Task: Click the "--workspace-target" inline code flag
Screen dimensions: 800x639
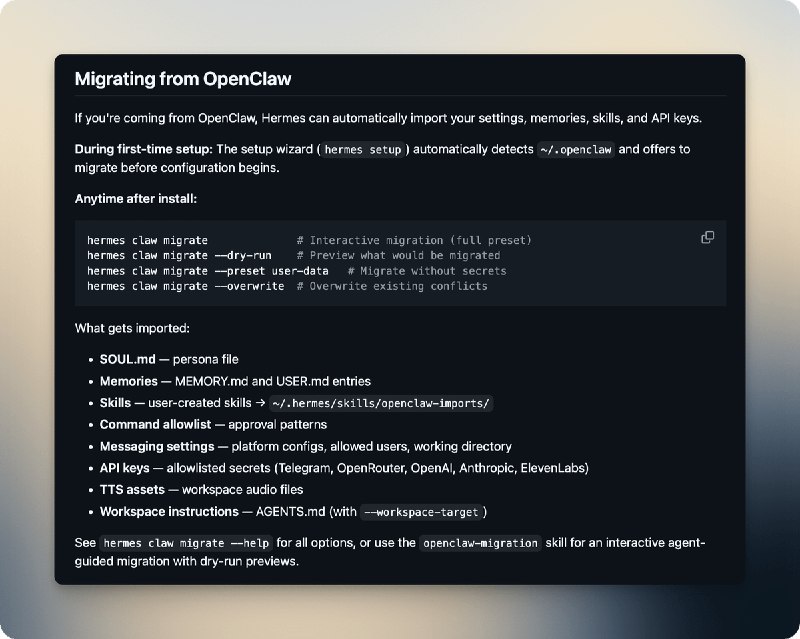Action: click(x=423, y=512)
